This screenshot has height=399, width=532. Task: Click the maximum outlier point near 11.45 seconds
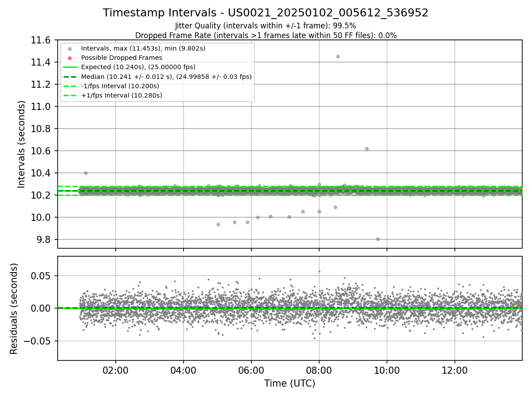[x=338, y=56]
